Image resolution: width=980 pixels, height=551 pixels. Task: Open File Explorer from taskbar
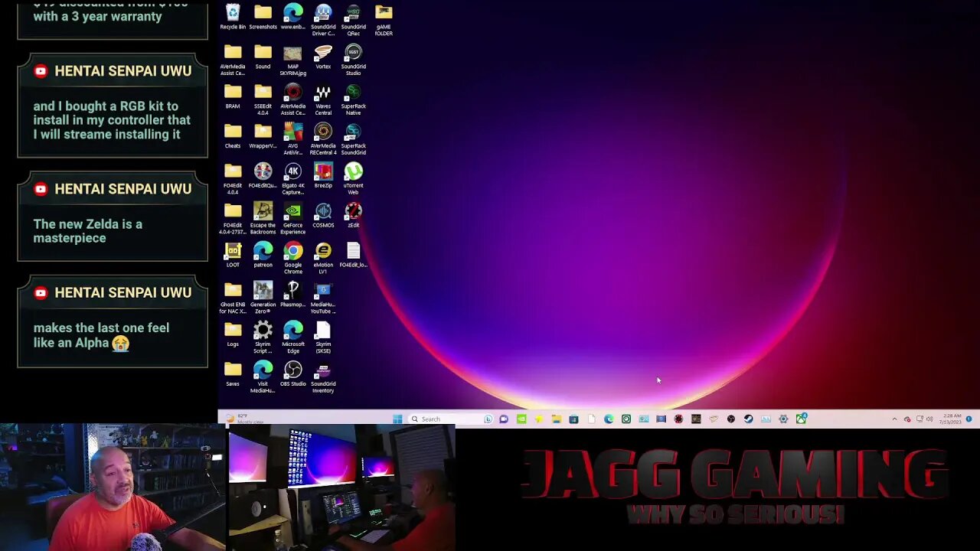pyautogui.click(x=556, y=419)
